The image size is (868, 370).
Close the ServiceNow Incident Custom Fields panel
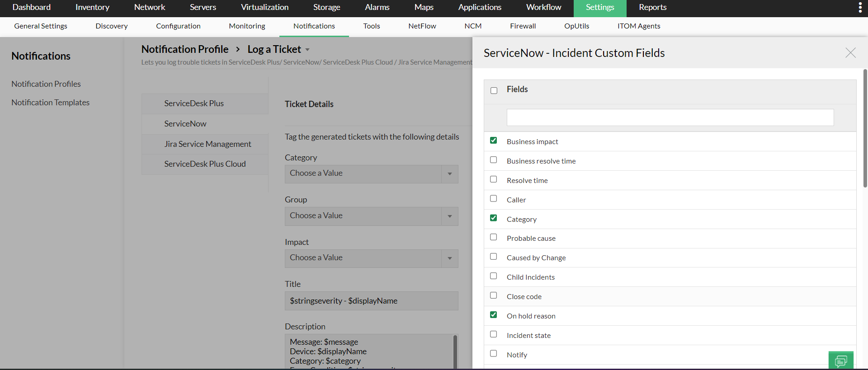(850, 53)
